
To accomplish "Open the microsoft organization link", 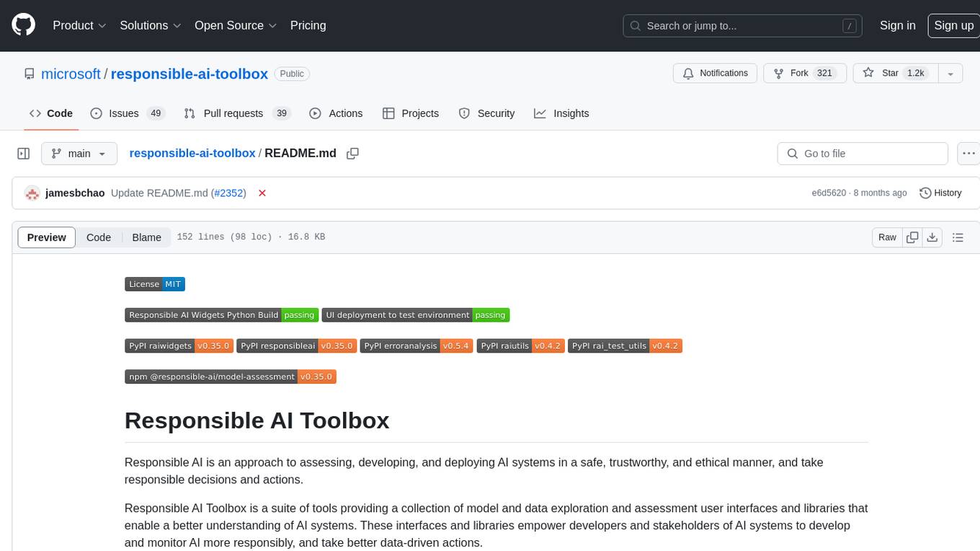I will click(71, 74).
